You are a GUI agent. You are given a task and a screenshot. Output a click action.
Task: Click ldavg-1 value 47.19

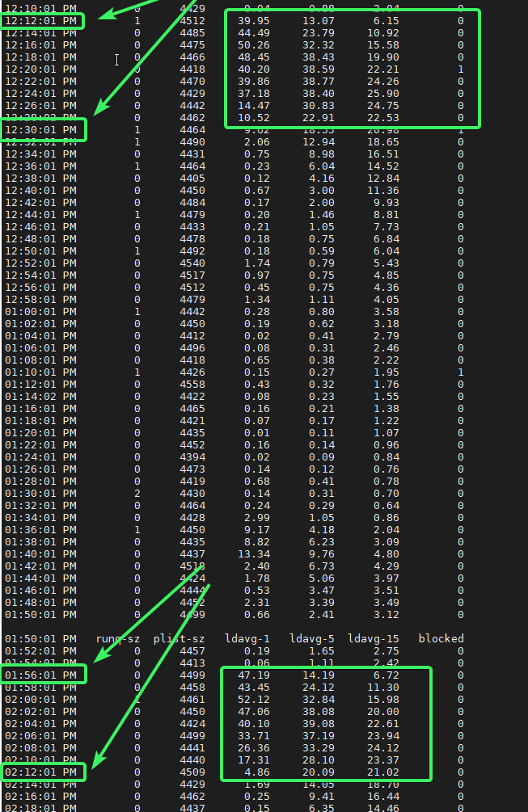click(x=253, y=675)
